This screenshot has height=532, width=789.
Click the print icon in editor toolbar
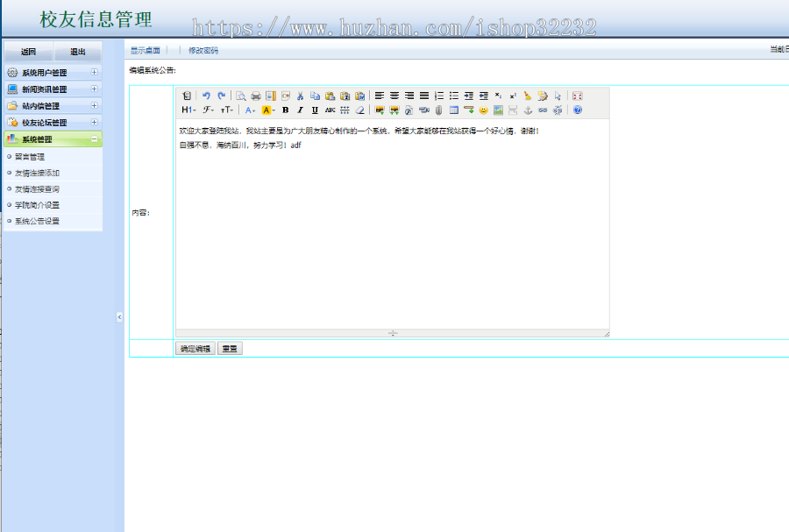[256, 96]
